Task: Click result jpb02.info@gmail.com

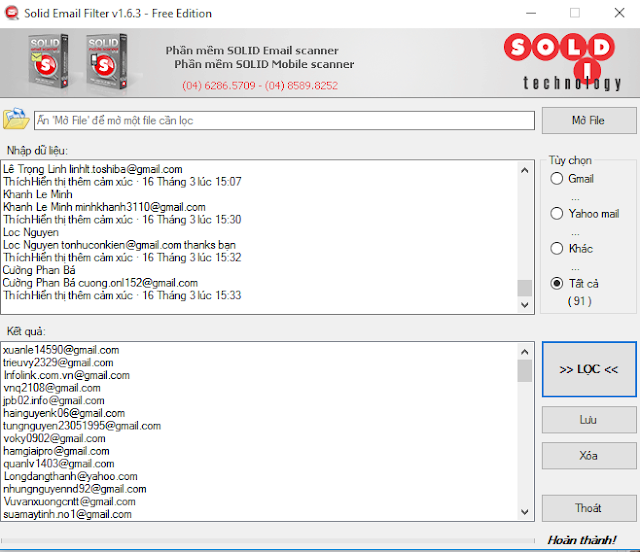Action: coord(54,401)
